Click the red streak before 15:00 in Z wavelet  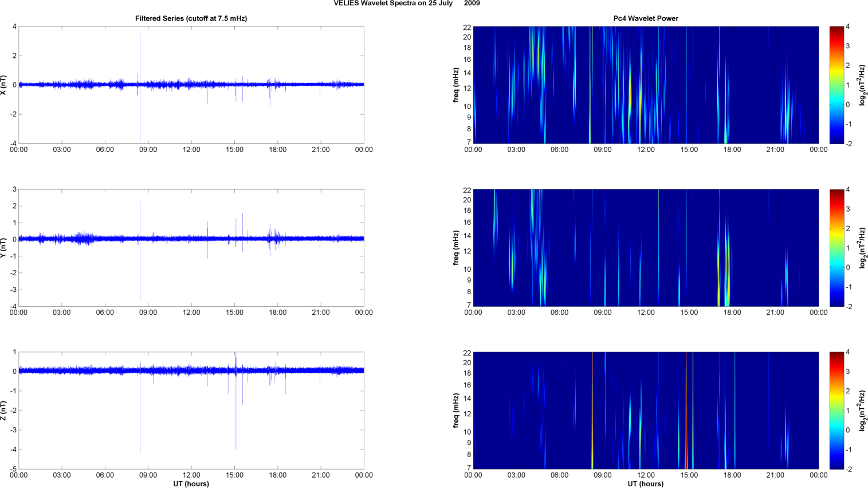686,411
